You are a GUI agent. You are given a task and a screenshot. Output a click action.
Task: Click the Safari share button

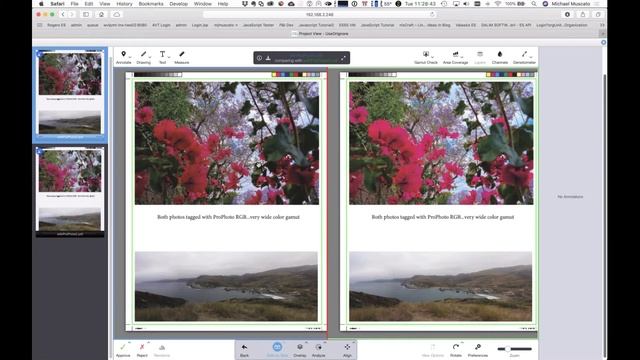tap(582, 14)
